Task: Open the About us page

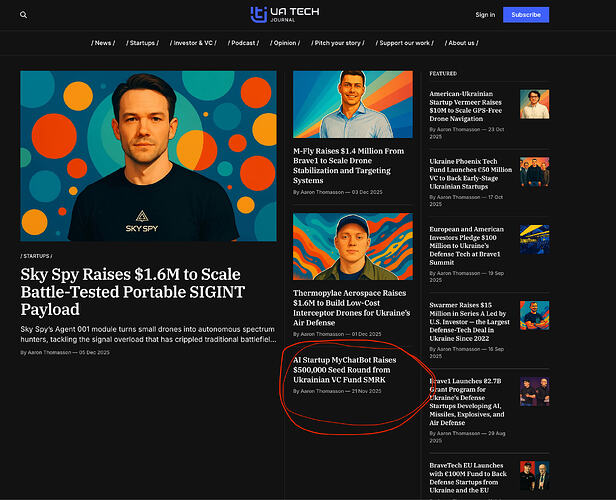Action: pos(461,43)
